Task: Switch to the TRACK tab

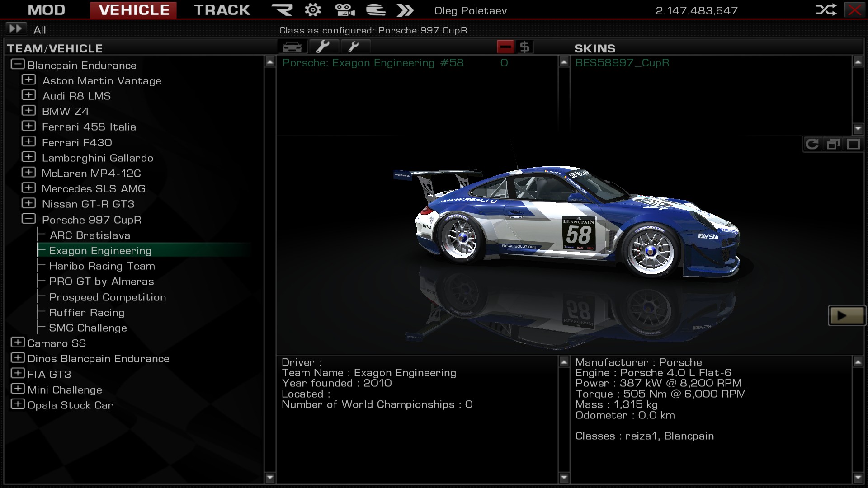Action: pyautogui.click(x=222, y=10)
